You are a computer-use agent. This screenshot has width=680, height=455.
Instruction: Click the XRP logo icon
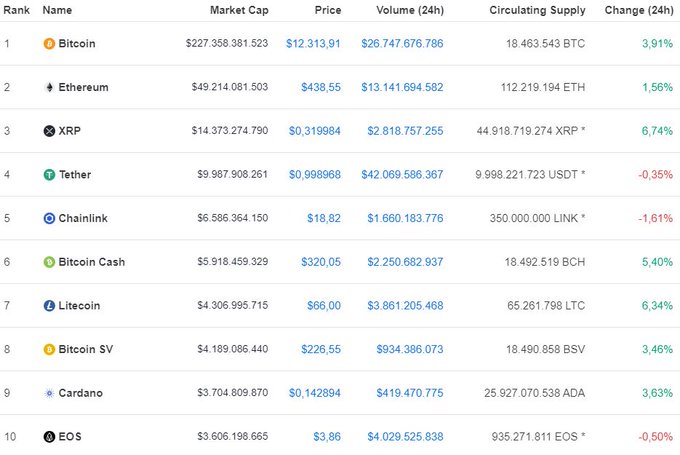click(49, 131)
